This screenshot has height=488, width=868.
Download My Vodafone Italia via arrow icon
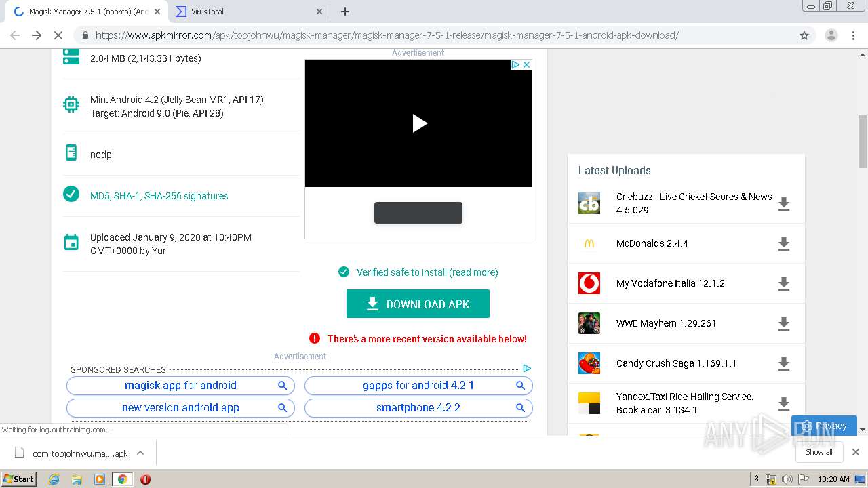[x=784, y=284]
